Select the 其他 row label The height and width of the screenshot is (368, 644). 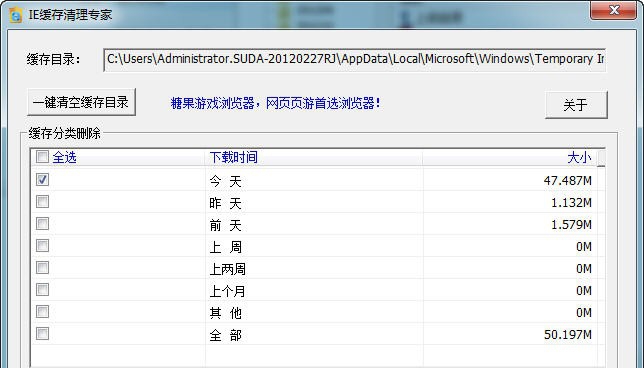click(x=225, y=313)
